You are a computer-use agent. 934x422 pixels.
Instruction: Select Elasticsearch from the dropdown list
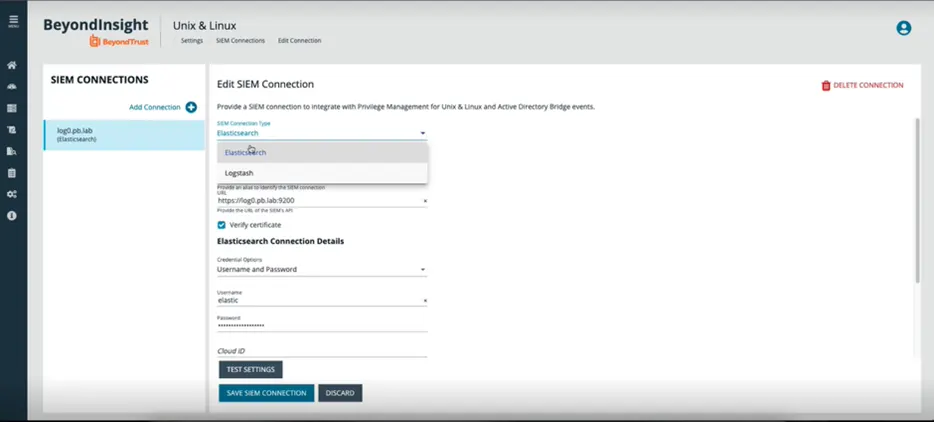click(x=322, y=153)
